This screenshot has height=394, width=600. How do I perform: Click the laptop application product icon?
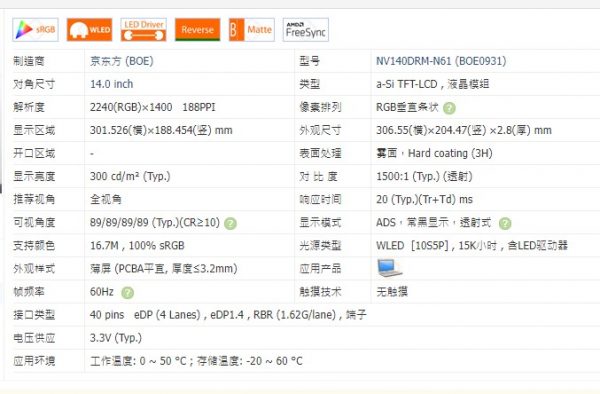click(x=390, y=268)
